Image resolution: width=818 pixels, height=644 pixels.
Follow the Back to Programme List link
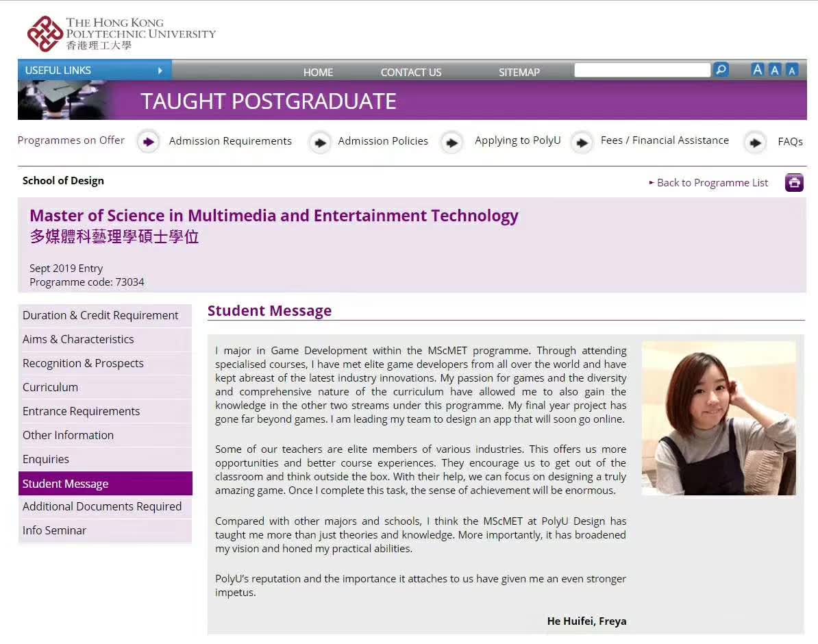(712, 183)
